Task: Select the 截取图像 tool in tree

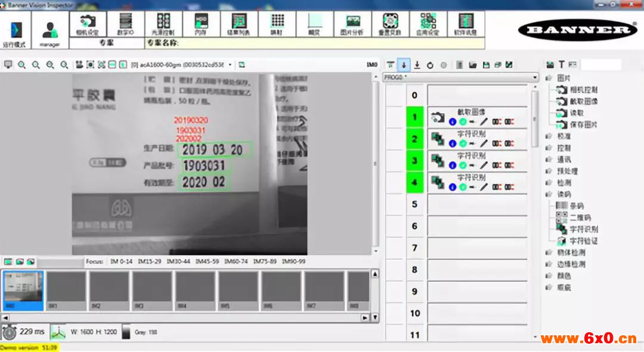Action: [x=583, y=101]
